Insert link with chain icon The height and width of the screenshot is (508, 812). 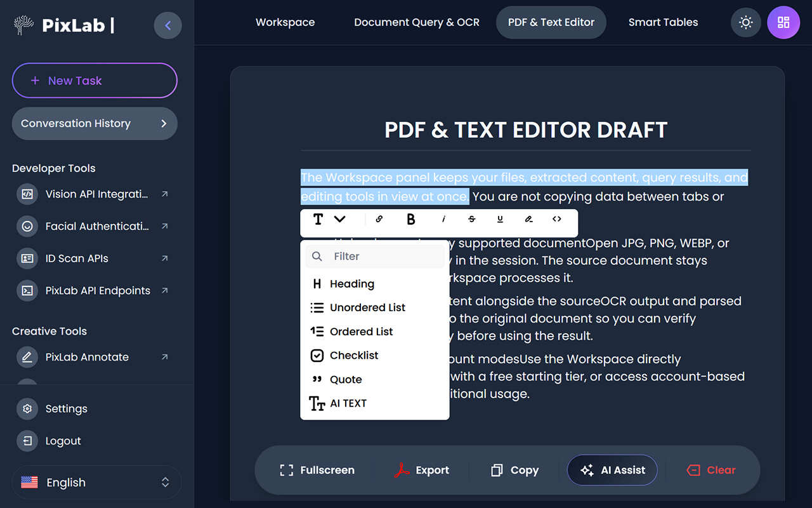[379, 219]
